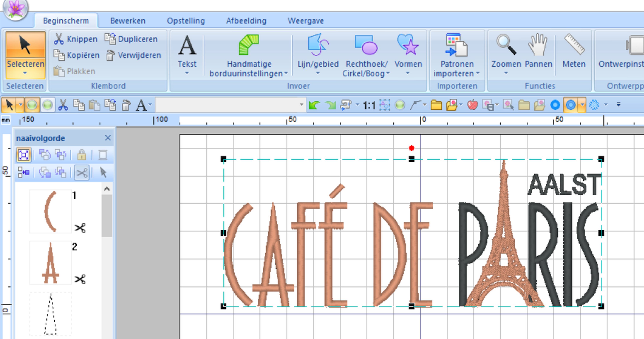Screen dimensions: 644x339
Task: Click the naaivolgorde panel scrollbar thumb
Action: [107, 216]
